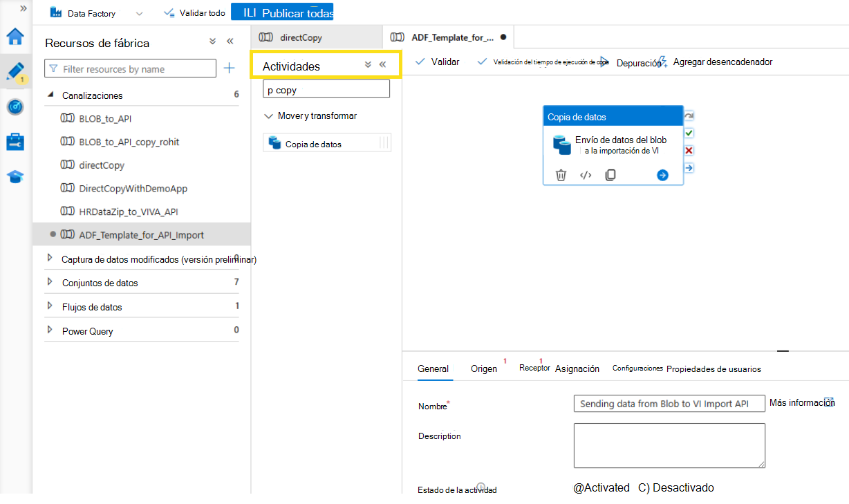This screenshot has height=504, width=849.
Task: Open the Monitor gauge icon
Action: pyautogui.click(x=15, y=107)
